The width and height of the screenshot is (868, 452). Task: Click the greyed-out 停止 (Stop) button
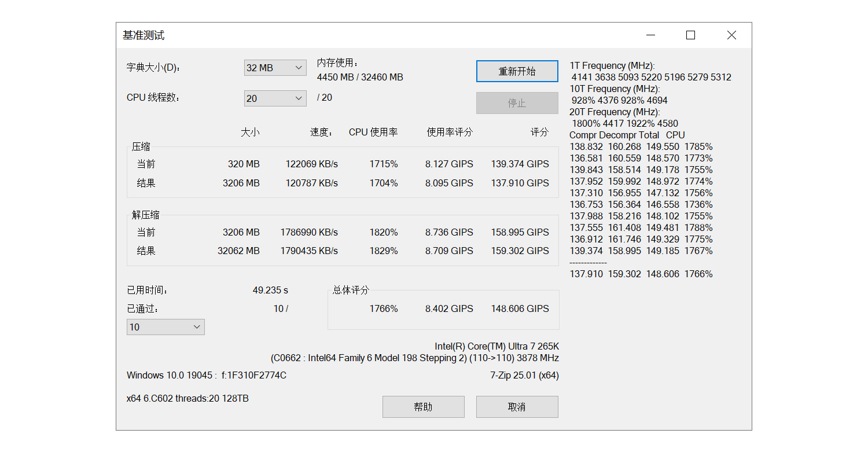click(x=517, y=103)
